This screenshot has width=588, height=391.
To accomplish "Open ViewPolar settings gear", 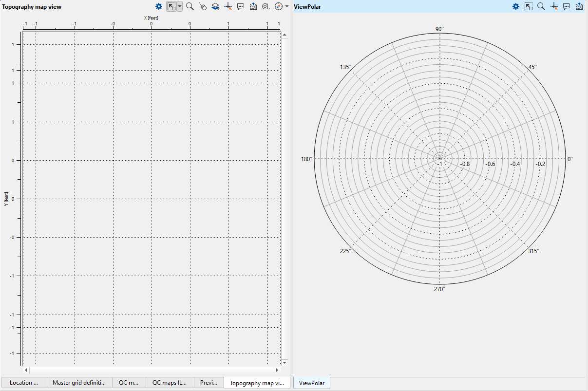I will click(515, 6).
